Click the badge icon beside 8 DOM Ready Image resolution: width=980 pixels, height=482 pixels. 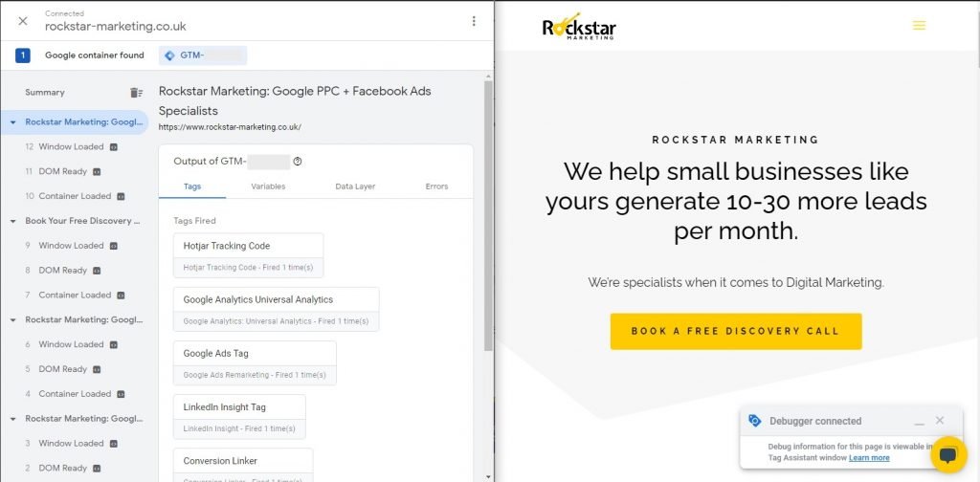(x=97, y=271)
